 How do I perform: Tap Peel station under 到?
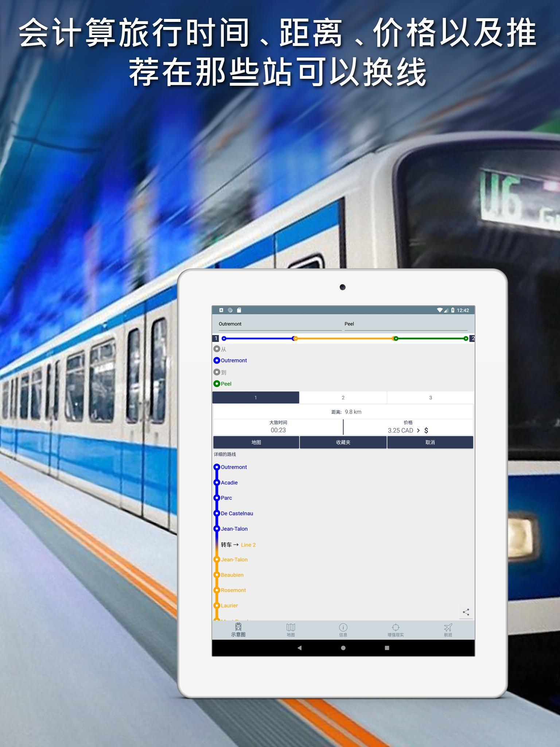click(x=226, y=384)
